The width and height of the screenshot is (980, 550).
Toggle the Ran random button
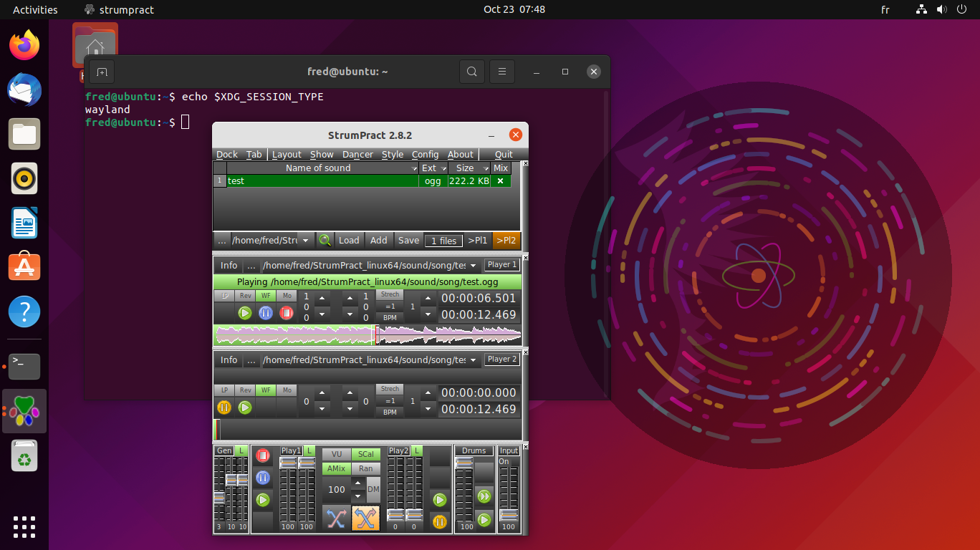[366, 469]
